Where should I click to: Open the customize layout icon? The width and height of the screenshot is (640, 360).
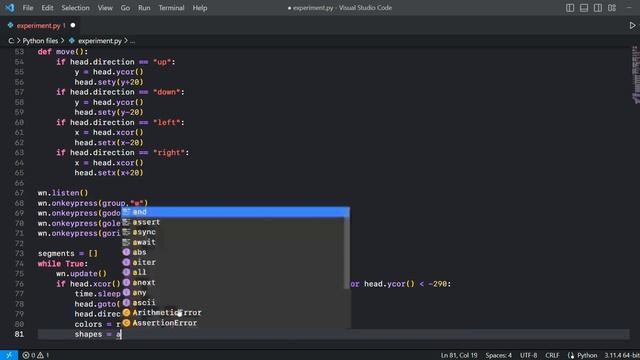(612, 8)
